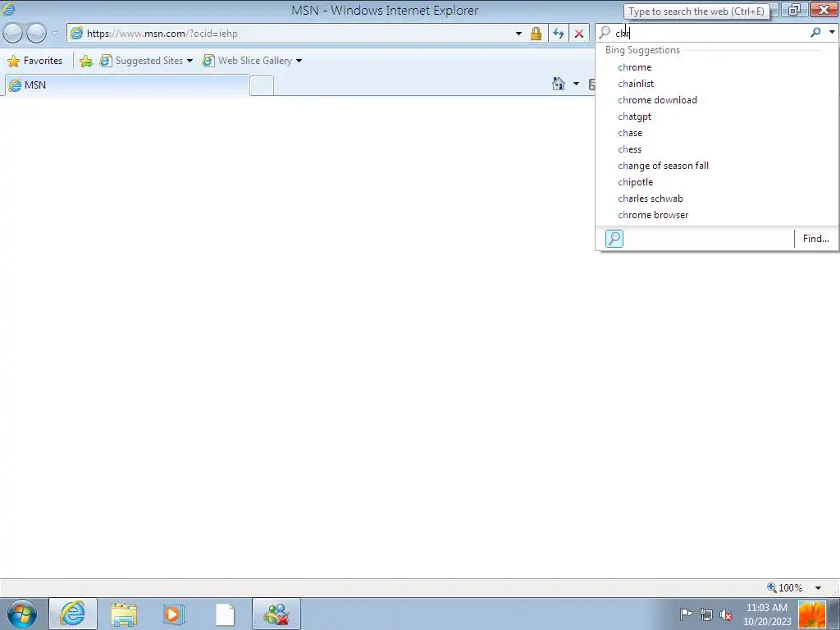Click inside the web search box
This screenshot has height=630, width=840.
click(x=710, y=33)
